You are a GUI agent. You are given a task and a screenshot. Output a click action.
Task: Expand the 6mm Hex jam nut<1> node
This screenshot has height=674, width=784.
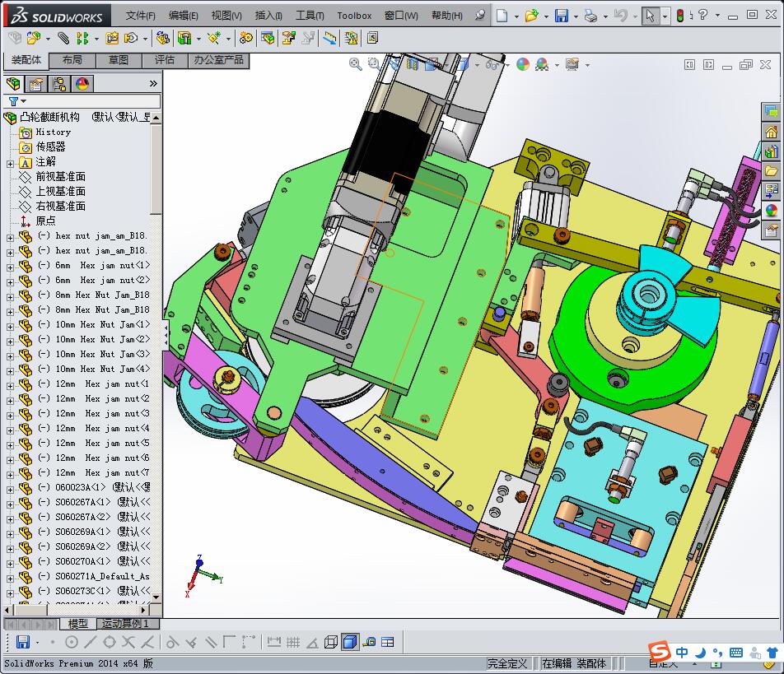10,267
